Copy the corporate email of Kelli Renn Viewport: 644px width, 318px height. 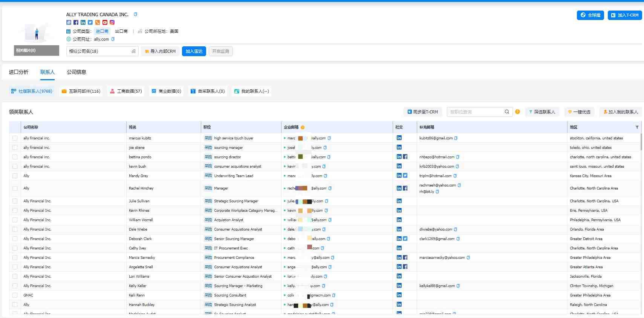(x=333, y=295)
